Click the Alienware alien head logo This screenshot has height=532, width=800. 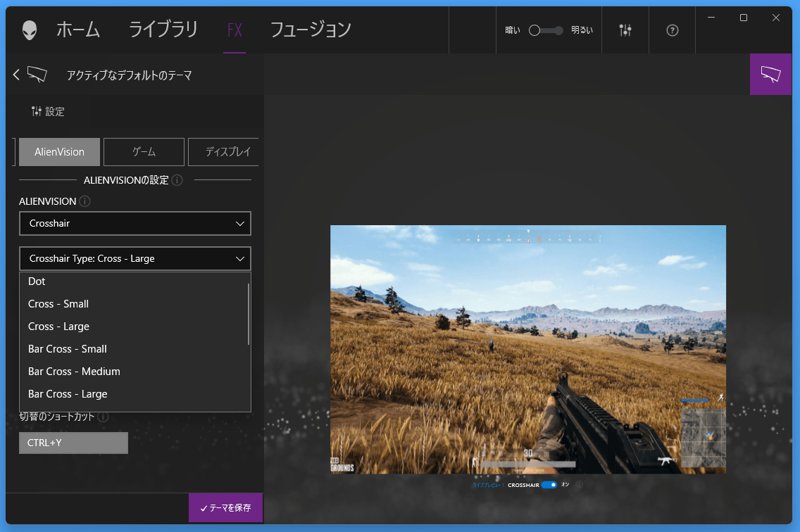(x=30, y=30)
